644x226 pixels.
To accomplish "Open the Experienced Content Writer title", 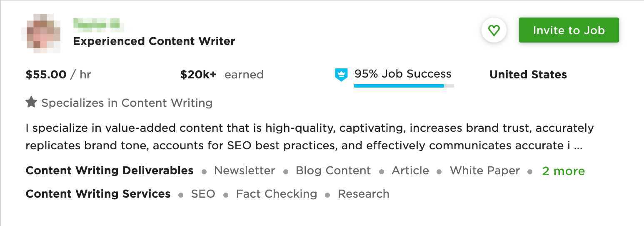I will [154, 41].
